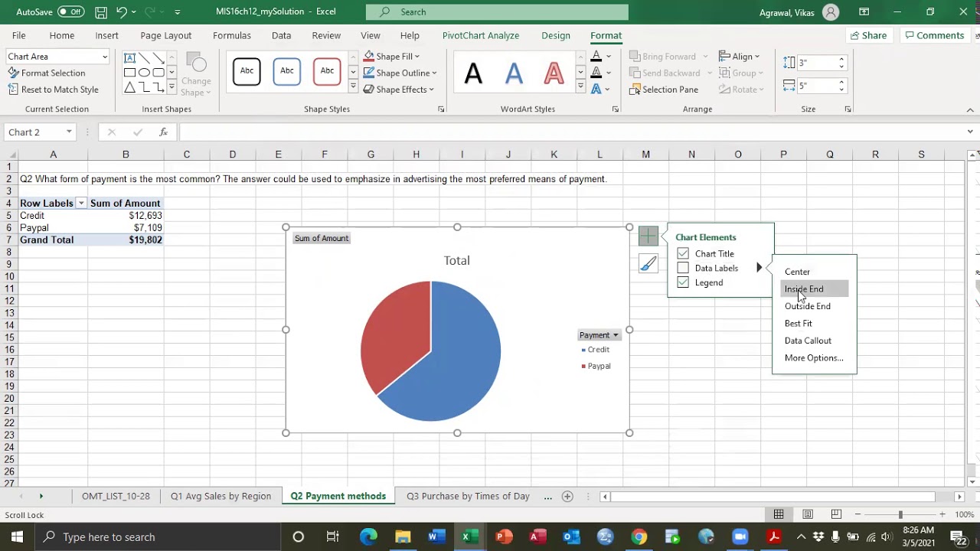Apply blue letter A WordArt style
The width and height of the screenshot is (980, 551).
[514, 73]
